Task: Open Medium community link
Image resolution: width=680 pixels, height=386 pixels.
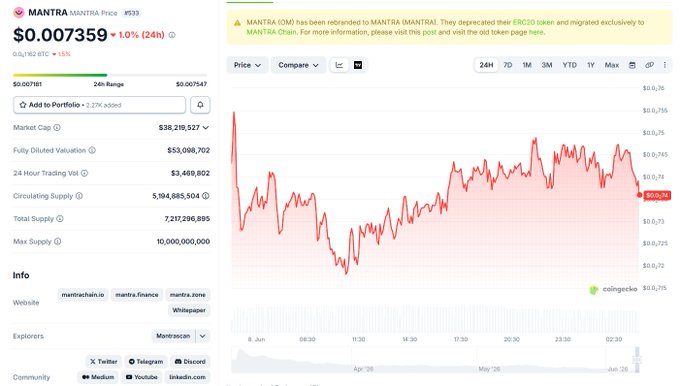Action: (98, 377)
